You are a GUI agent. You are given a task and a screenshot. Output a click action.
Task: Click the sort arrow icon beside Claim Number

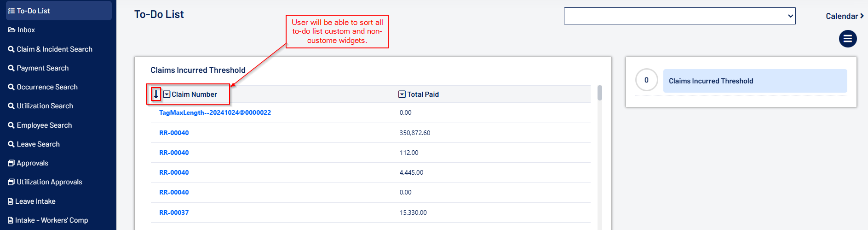pyautogui.click(x=156, y=94)
